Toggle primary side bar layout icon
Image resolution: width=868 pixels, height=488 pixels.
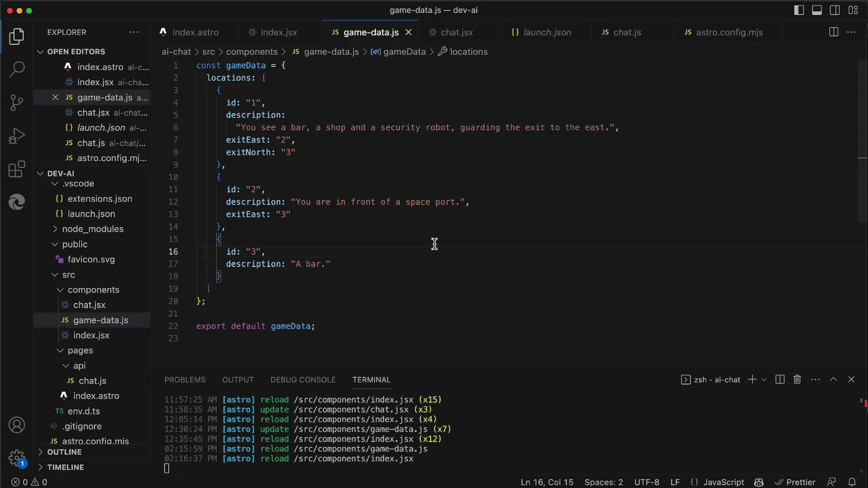click(799, 10)
